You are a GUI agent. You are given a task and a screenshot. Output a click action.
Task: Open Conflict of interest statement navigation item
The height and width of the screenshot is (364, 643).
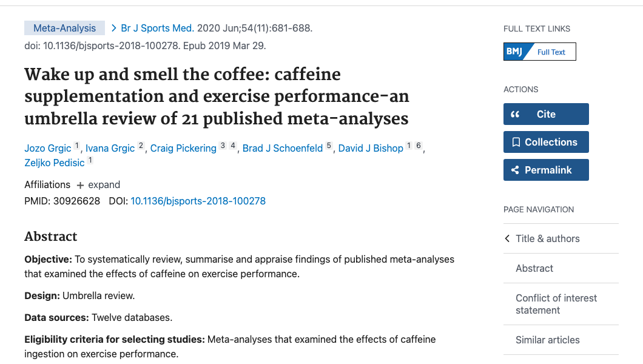[x=556, y=303]
